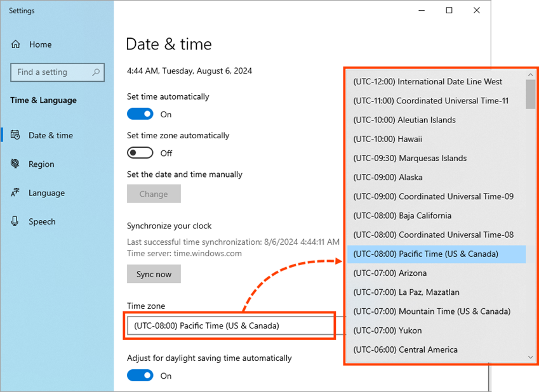Click the Find a setting search field
The width and height of the screenshot is (539, 392).
click(x=57, y=72)
